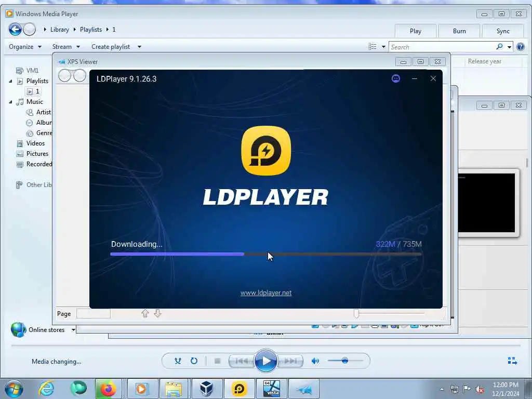532x399 pixels.
Task: Click XPS Viewer previous page arrow
Action: click(x=145, y=313)
